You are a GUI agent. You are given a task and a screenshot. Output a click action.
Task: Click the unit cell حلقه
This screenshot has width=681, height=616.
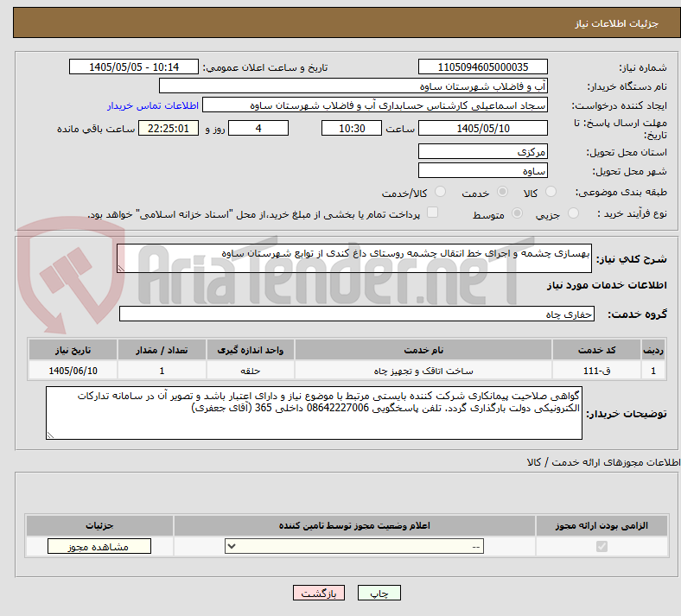tap(250, 371)
